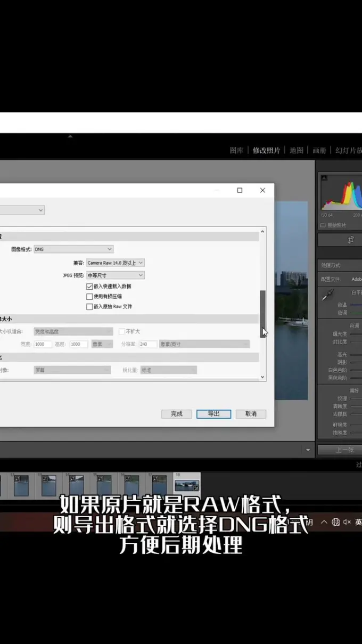362x644 pixels.
Task: Switch to 地图 module
Action: tap(296, 150)
